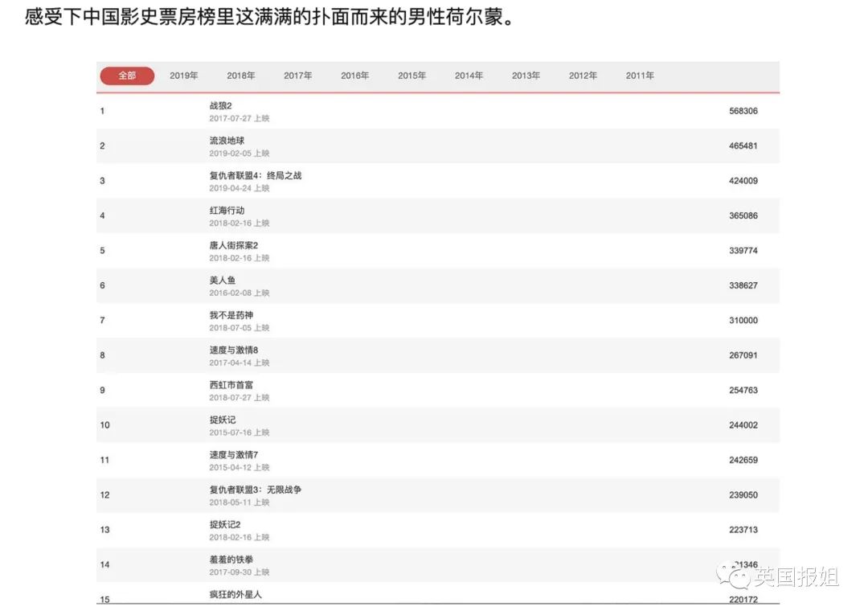The width and height of the screenshot is (868, 615).
Task: Click rank number 7 in the list
Action: (102, 321)
